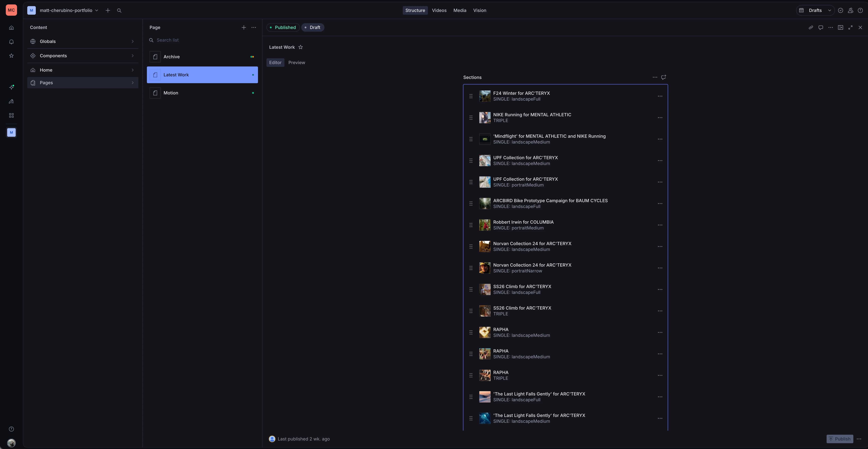
Task: Open the notifications bell icon
Action: tap(11, 42)
